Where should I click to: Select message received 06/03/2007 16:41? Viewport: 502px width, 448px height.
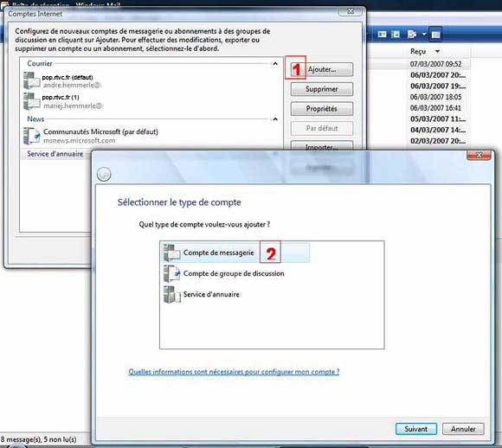(435, 108)
